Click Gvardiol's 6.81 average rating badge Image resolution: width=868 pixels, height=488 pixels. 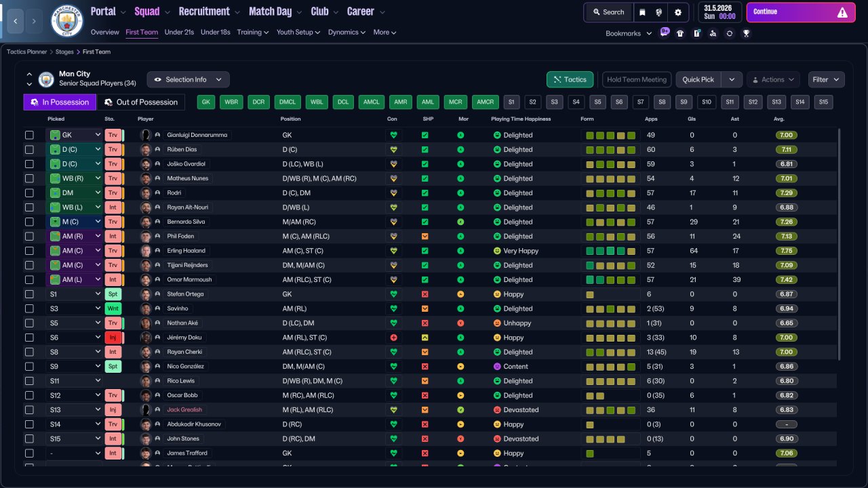(x=787, y=164)
